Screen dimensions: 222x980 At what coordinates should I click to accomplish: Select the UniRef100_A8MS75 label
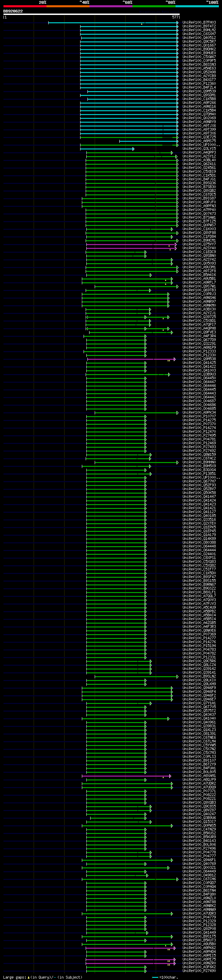point(199,141)
